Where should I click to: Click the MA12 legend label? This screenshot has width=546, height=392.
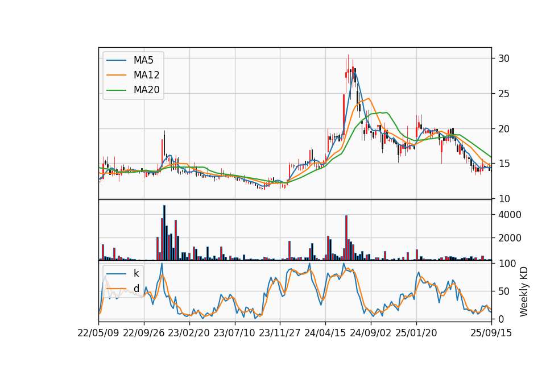coord(146,75)
